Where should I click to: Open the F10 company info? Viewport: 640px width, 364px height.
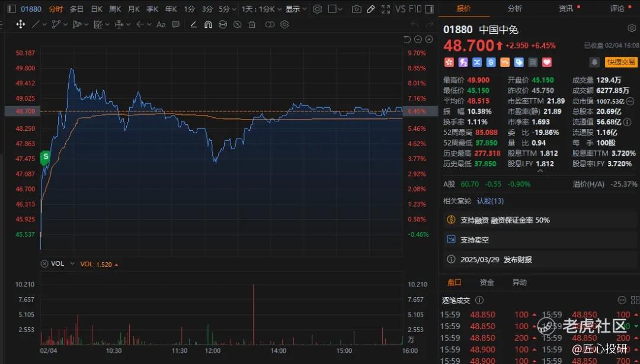coord(415,9)
